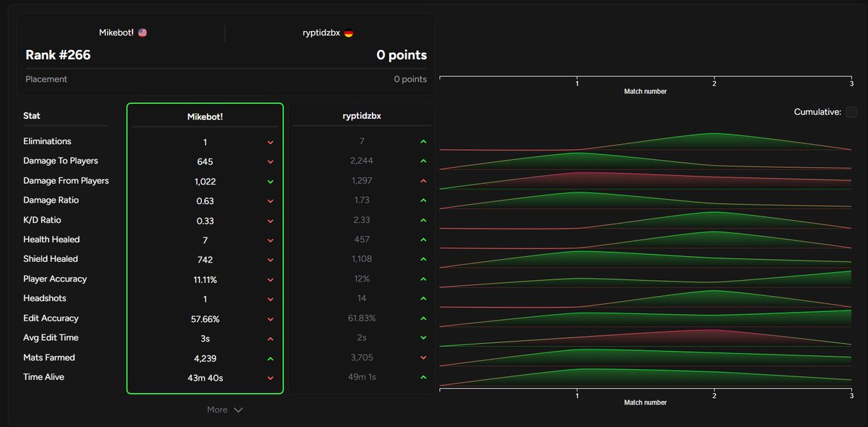
Task: Select the Player Accuracy label
Action: pyautogui.click(x=55, y=279)
